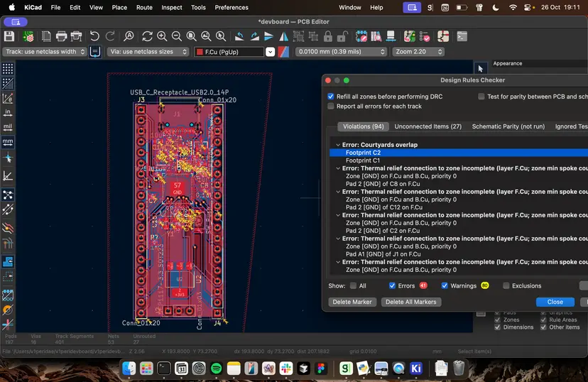
Task: Open the Route menu
Action: 144,7
